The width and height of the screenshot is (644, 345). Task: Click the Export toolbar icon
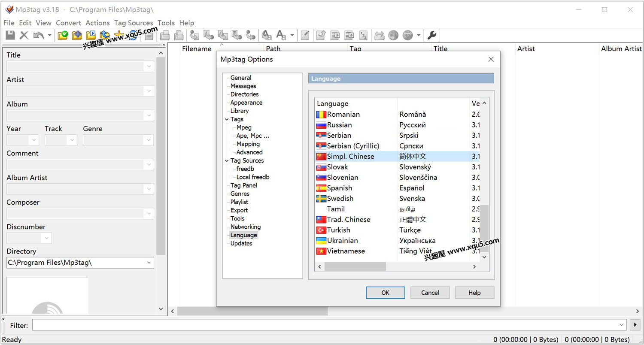321,35
